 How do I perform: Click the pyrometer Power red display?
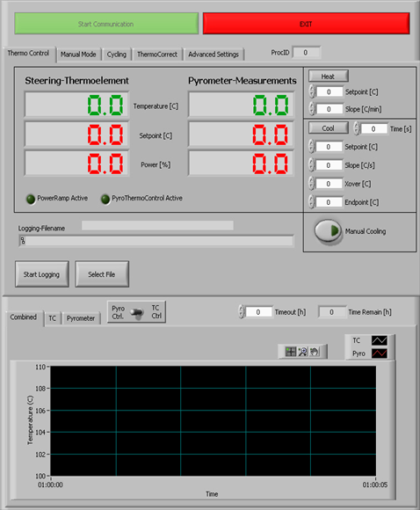(241, 163)
